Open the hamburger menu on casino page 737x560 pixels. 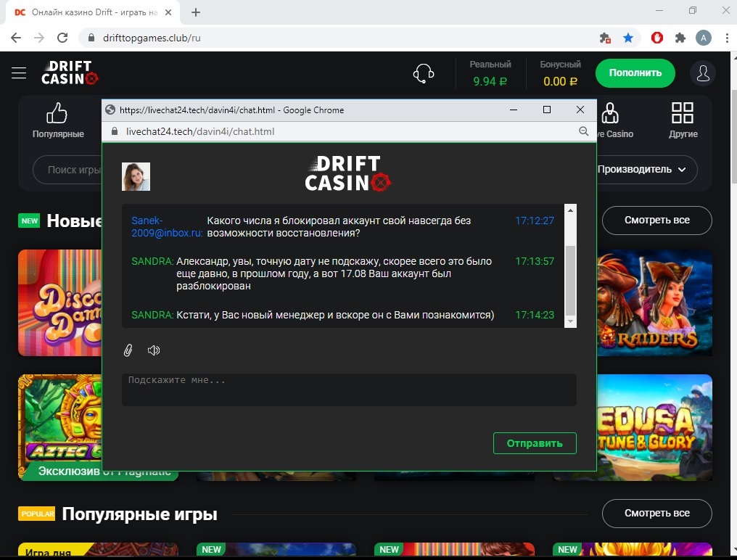tap(19, 73)
